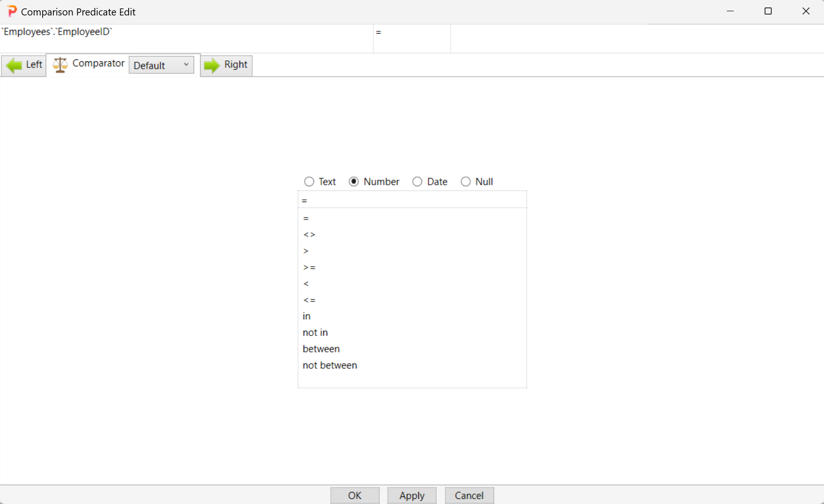Close the Comparison Predicate Edit window
The image size is (824, 504).
pos(806,11)
